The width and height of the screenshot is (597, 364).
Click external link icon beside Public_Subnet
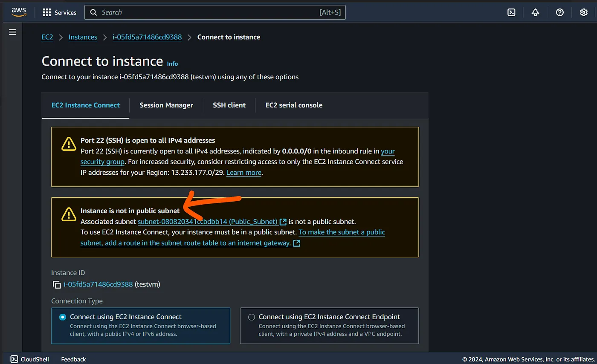[283, 222]
